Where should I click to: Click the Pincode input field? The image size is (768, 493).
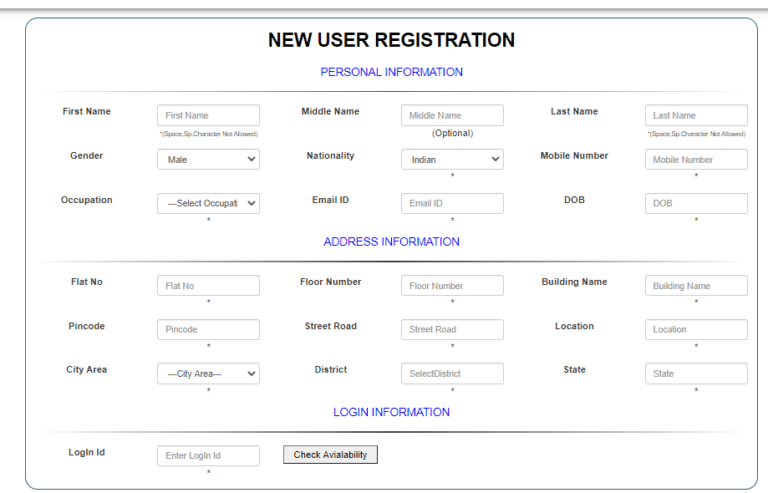click(x=208, y=330)
